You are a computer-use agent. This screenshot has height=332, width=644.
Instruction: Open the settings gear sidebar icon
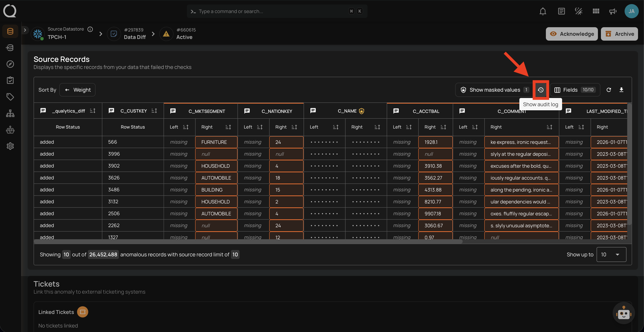[x=10, y=146]
